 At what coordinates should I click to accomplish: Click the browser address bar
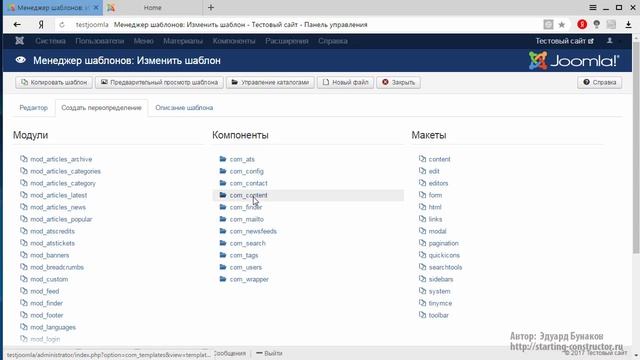pyautogui.click(x=306, y=24)
